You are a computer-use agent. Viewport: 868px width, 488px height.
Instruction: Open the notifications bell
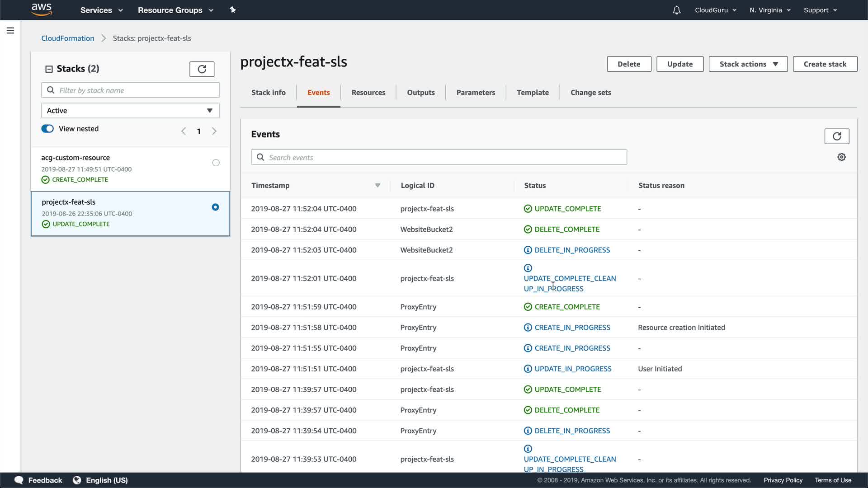pos(676,10)
